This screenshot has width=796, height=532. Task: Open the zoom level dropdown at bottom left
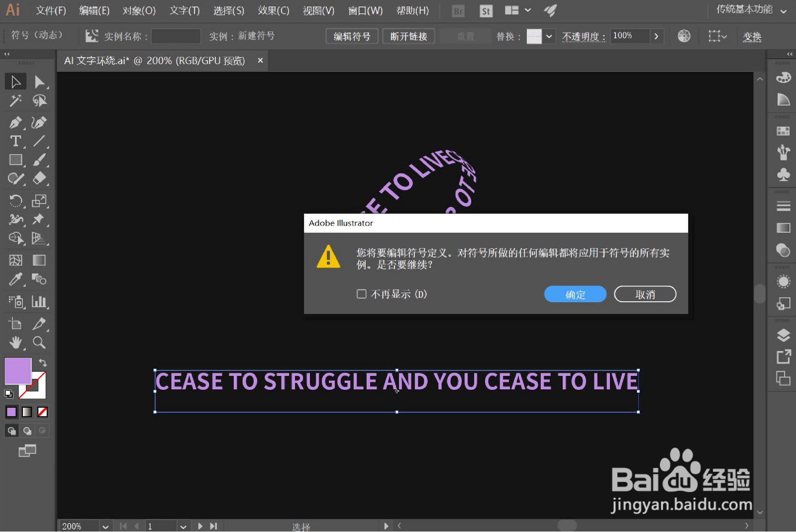(105, 526)
